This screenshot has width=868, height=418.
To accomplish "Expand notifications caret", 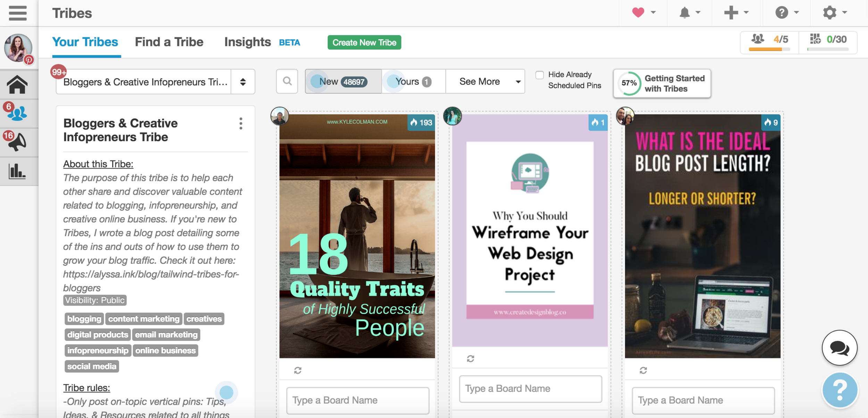I will coord(698,13).
